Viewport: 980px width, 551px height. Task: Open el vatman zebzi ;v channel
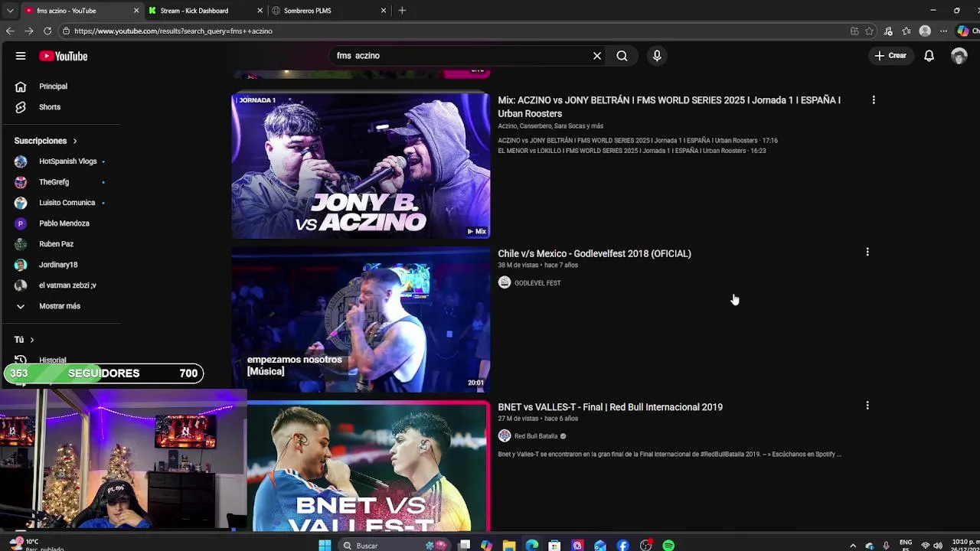click(67, 285)
